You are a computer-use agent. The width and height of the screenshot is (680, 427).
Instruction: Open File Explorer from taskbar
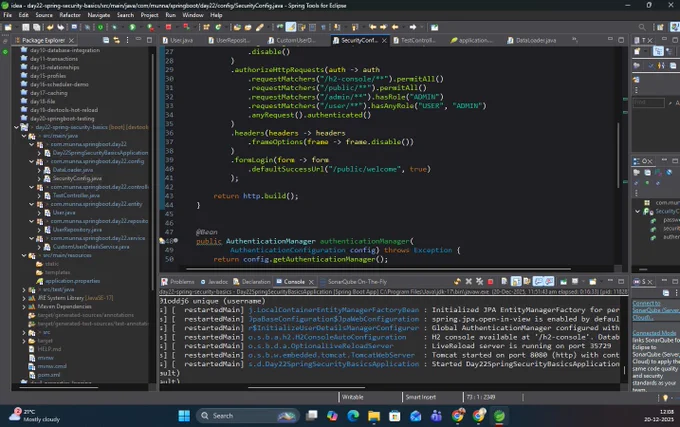[x=373, y=416]
